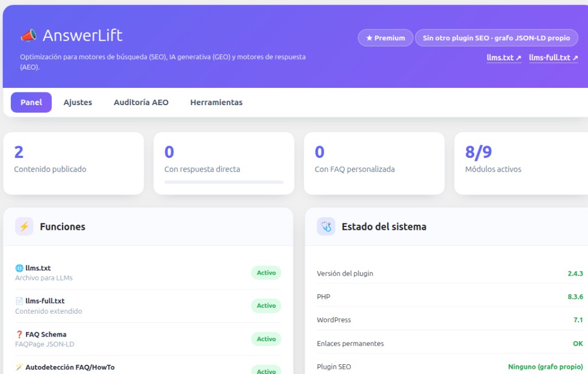
Task: Open the Panel tab
Action: click(31, 102)
